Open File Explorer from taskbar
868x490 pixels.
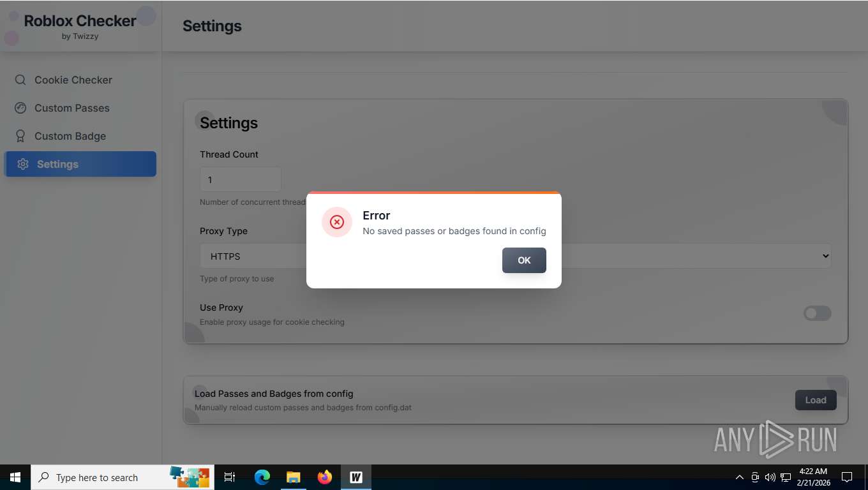(x=293, y=477)
